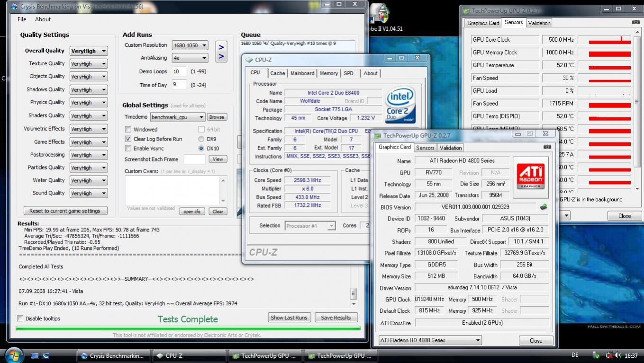The image size is (644, 363).
Task: Open the Timedemo benchmark_cpu dropdown
Action: pyautogui.click(x=178, y=117)
